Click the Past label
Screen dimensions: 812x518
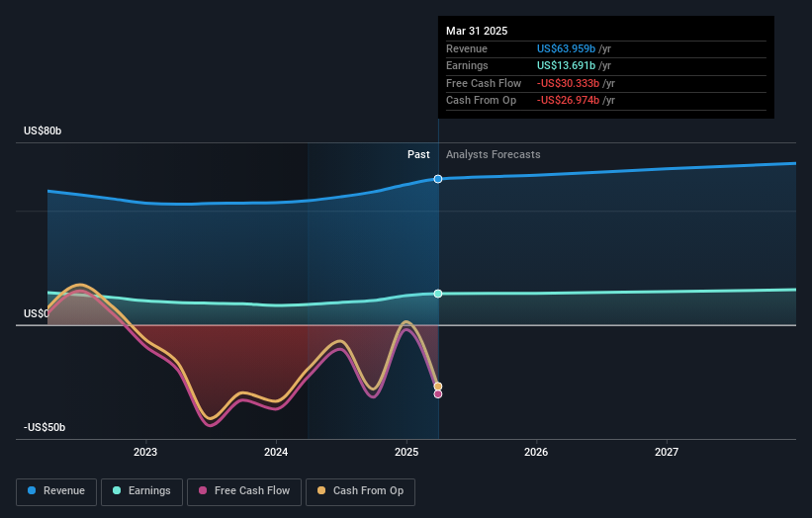pos(418,155)
